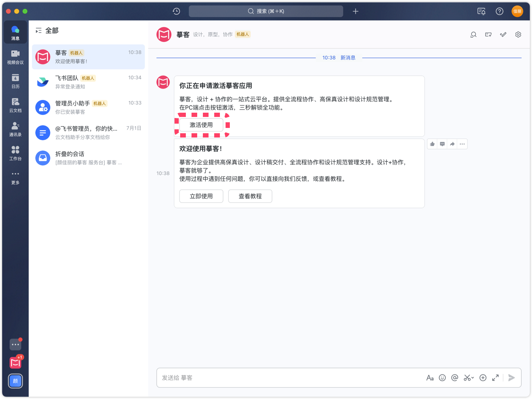Open the 摹客 app icon with +1 badge

click(15, 363)
